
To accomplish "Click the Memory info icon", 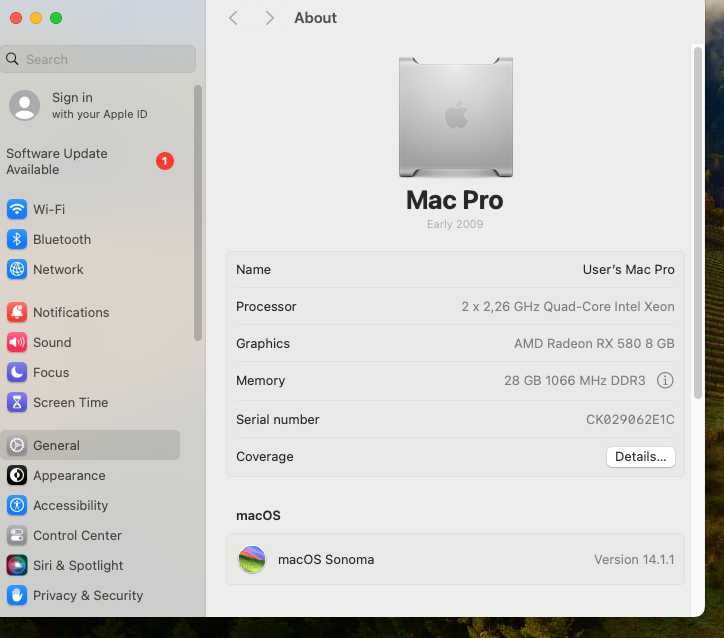I will coord(665,380).
